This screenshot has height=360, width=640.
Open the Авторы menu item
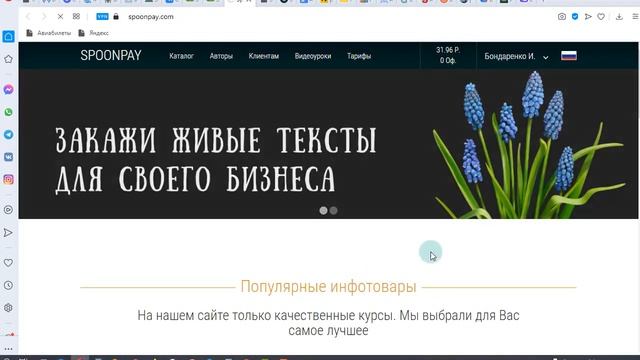[x=221, y=56]
